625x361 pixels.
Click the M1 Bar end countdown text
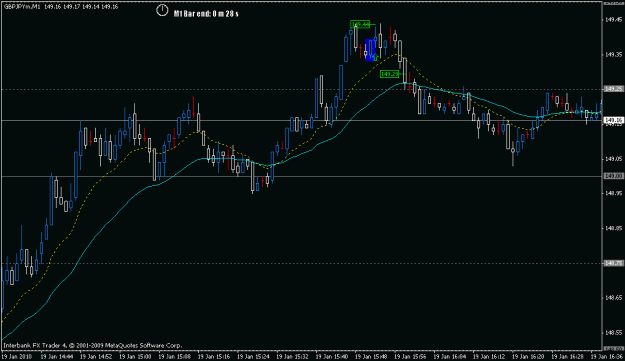[206, 14]
